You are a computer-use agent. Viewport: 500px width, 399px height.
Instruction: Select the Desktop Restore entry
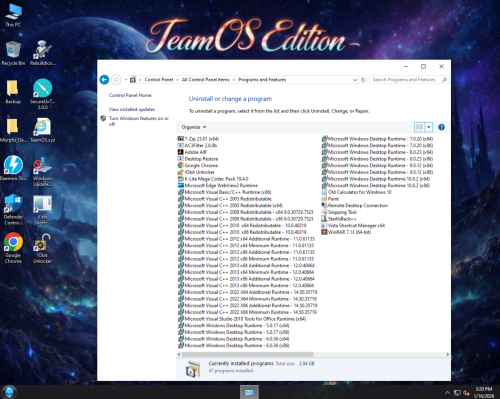(198, 159)
